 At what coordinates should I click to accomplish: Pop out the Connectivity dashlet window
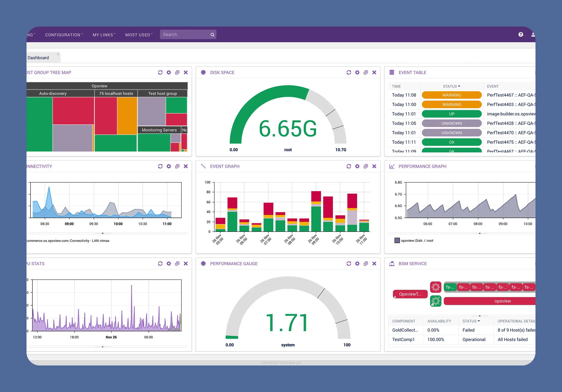177,166
